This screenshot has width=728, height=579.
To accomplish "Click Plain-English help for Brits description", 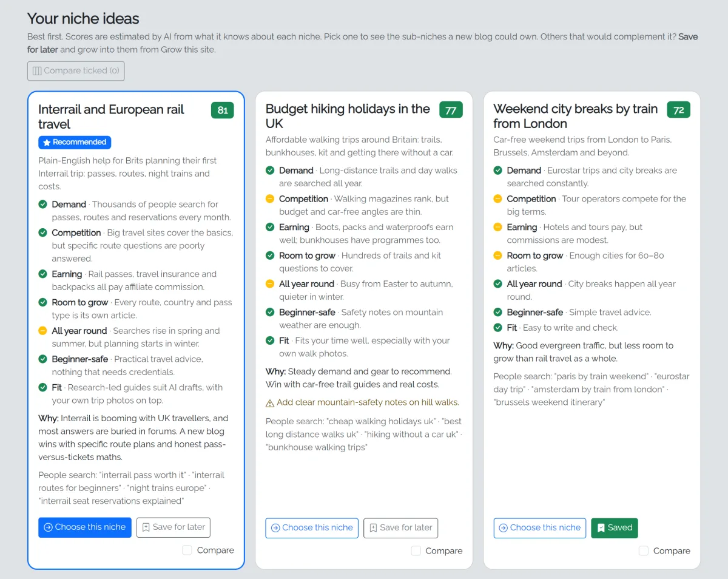I will click(x=127, y=173).
